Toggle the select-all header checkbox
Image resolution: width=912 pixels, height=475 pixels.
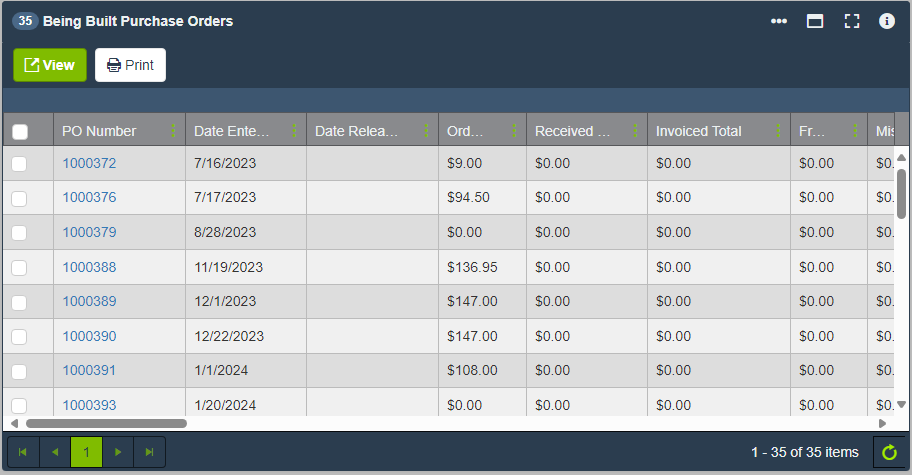(x=20, y=131)
